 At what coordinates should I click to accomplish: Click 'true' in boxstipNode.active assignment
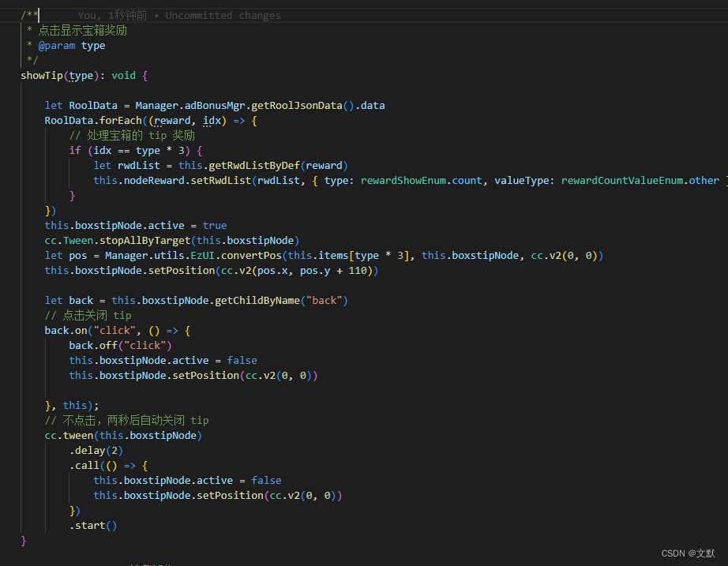[x=215, y=225]
